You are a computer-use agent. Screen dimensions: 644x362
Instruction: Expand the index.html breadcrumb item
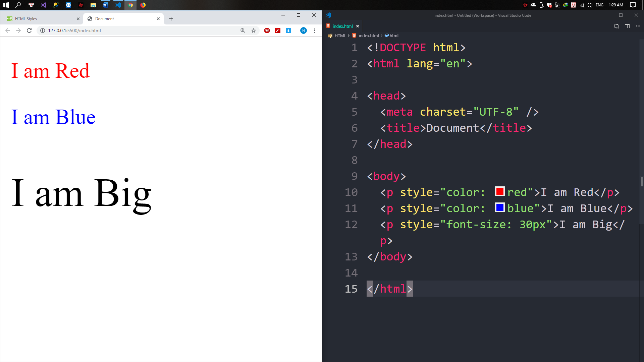coord(368,36)
